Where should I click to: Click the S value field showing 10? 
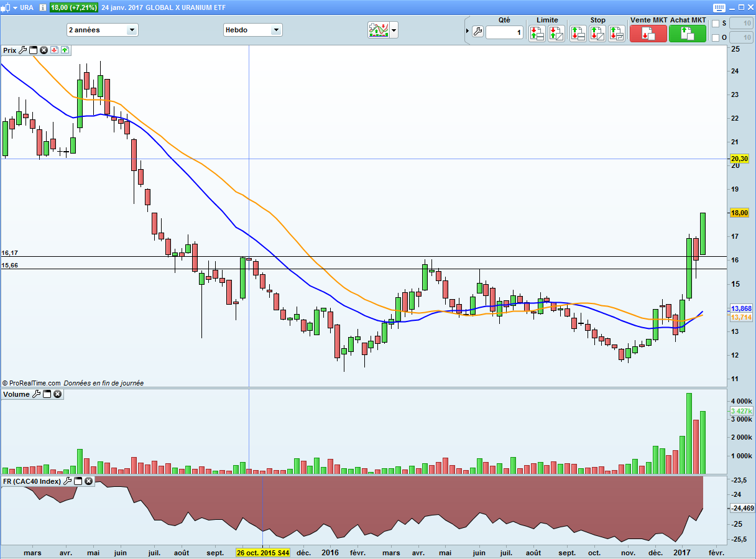point(740,24)
